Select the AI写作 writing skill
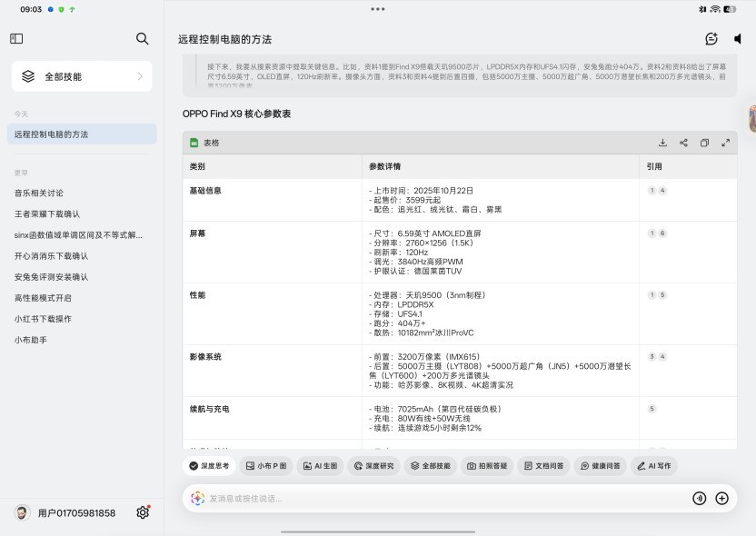The height and width of the screenshot is (536, 756). coord(655,465)
